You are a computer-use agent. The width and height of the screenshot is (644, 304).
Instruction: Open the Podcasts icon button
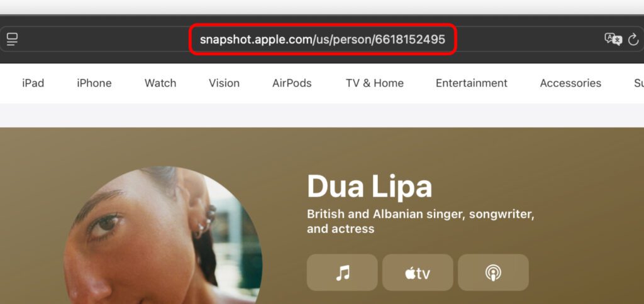pyautogui.click(x=493, y=273)
